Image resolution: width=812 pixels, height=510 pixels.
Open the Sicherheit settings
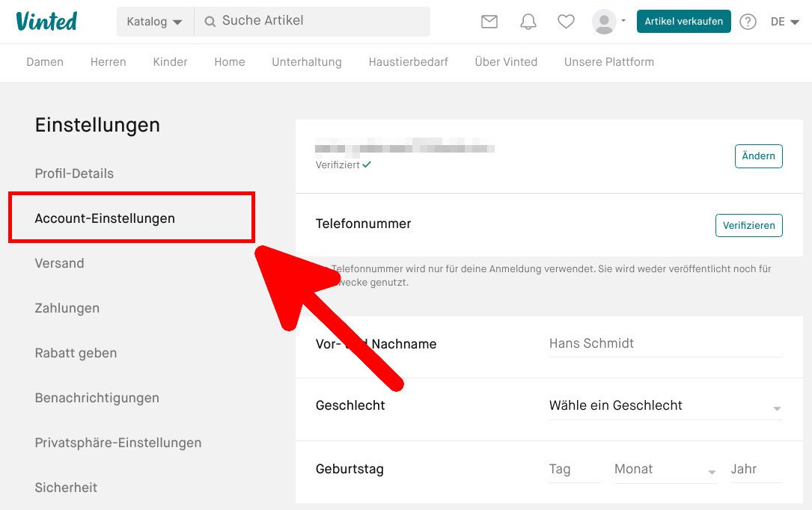[x=66, y=488]
